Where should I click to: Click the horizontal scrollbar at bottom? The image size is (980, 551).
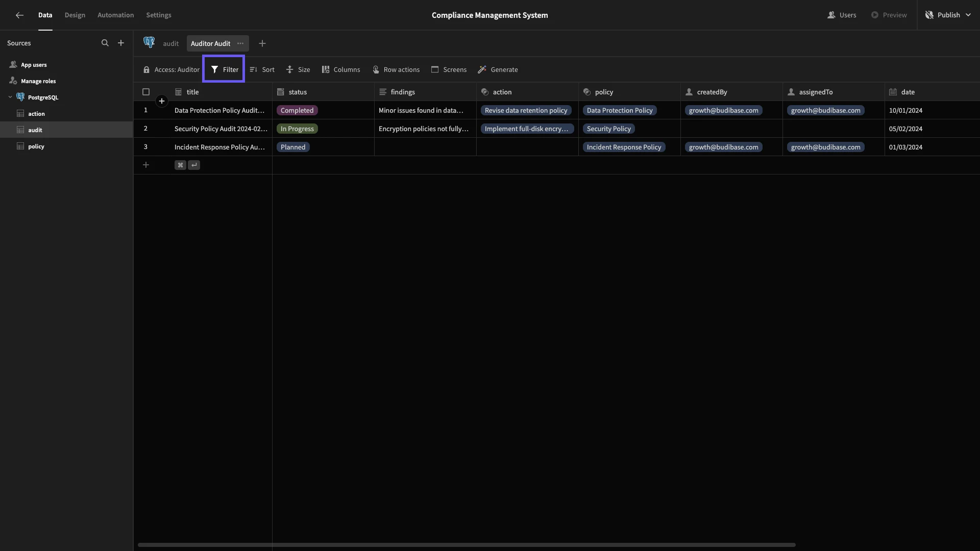pos(467,545)
